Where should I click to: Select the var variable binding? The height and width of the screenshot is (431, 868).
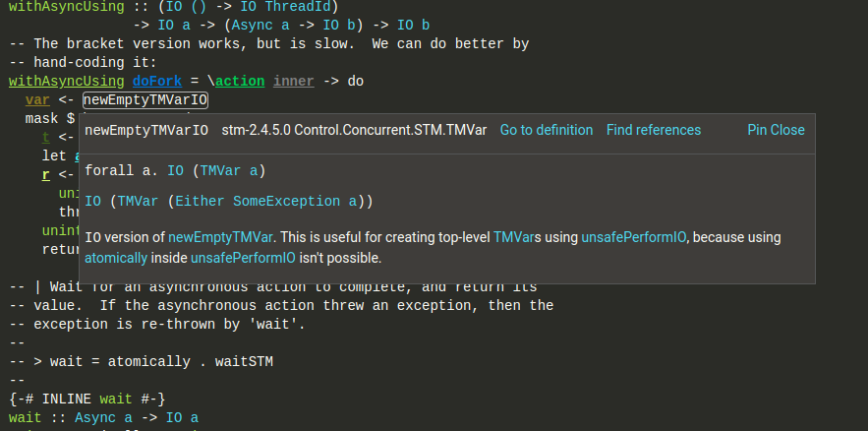point(37,99)
